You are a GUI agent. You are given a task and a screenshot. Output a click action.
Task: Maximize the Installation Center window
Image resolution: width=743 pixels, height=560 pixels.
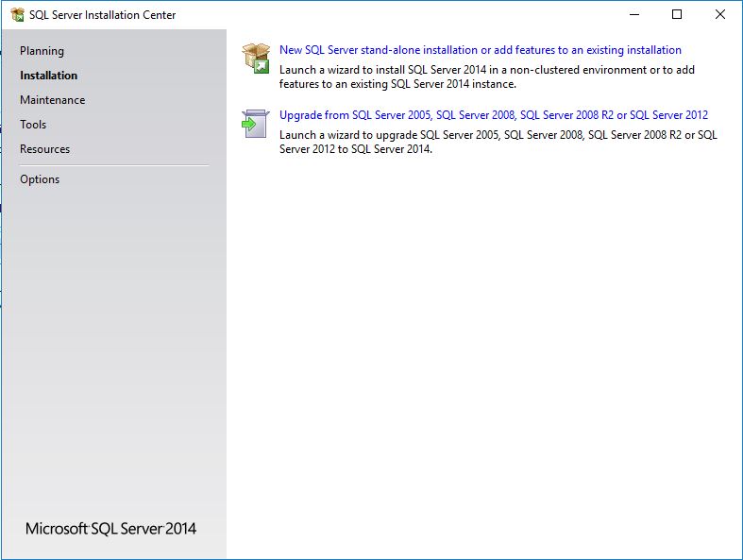point(677,15)
